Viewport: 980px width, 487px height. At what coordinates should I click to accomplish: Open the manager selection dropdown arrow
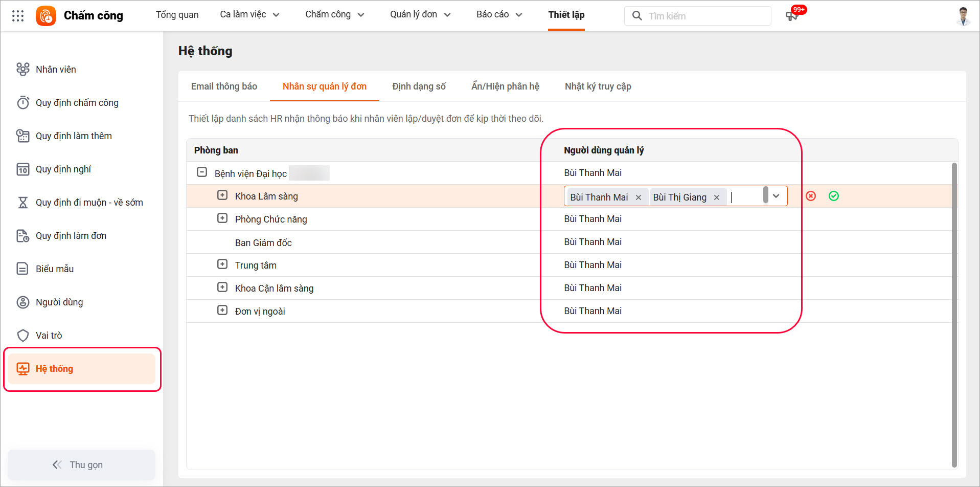tap(776, 196)
